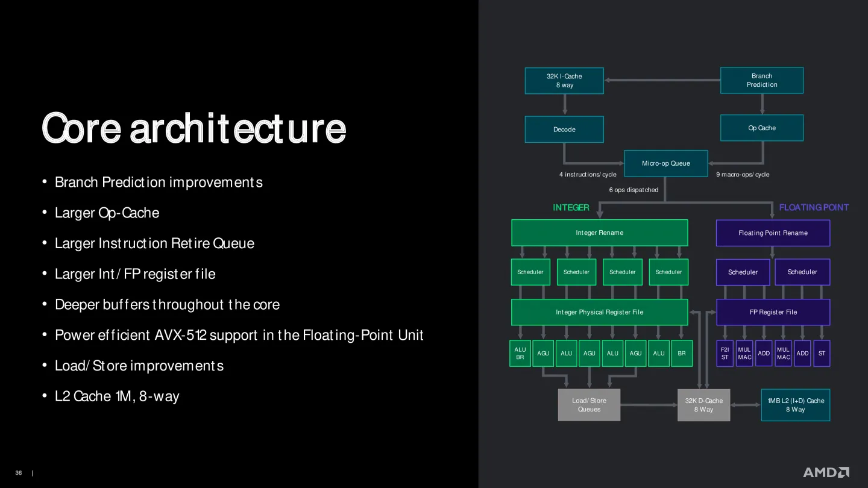868x488 pixels.
Task: Click the "F2I ST" floating point unit box
Action: tap(725, 354)
